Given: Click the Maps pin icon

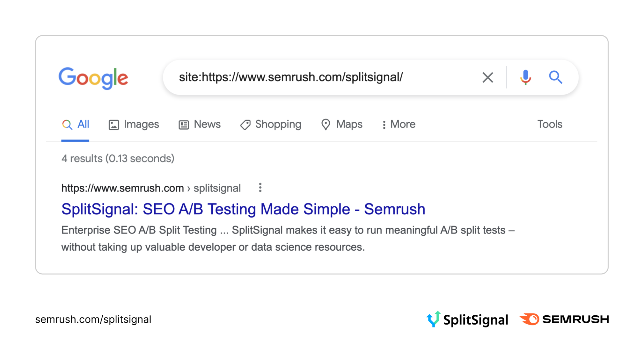Looking at the screenshot, I should [x=326, y=125].
